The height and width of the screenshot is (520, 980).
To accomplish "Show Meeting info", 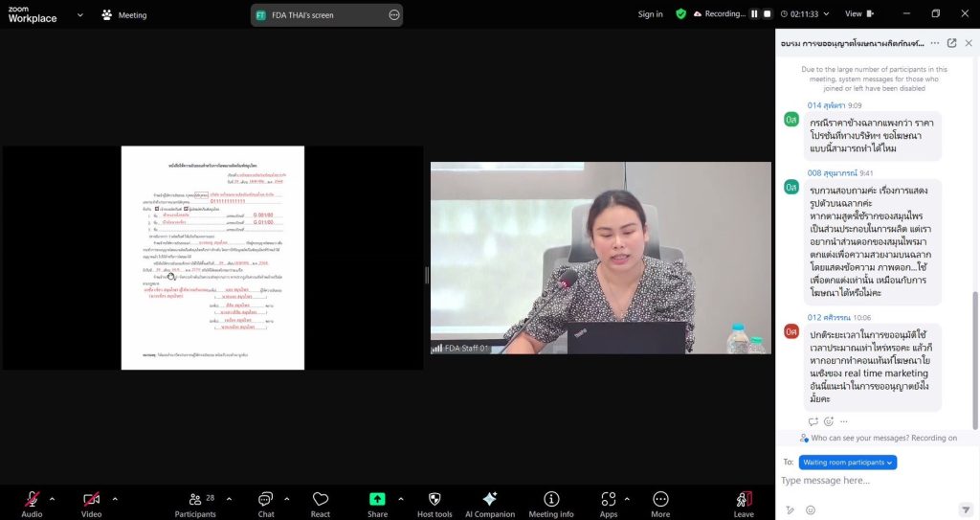I will tap(551, 499).
